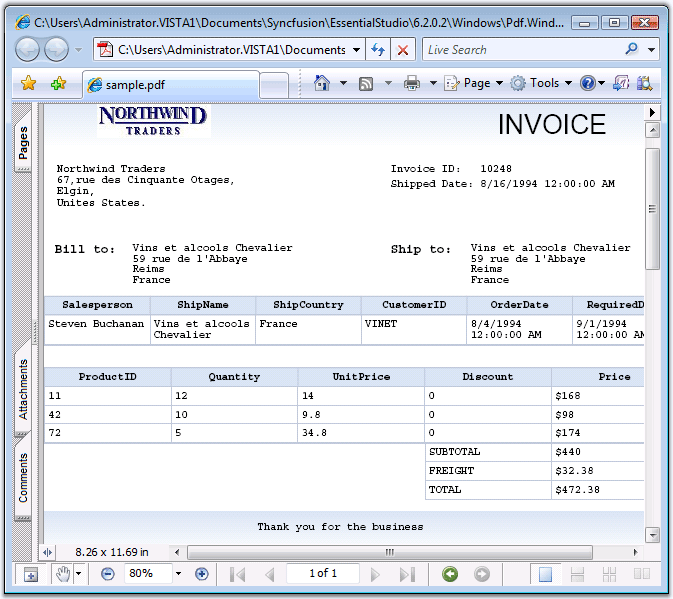Click the RSS Feeds icon
Screen dimensions: 673x599
click(366, 83)
